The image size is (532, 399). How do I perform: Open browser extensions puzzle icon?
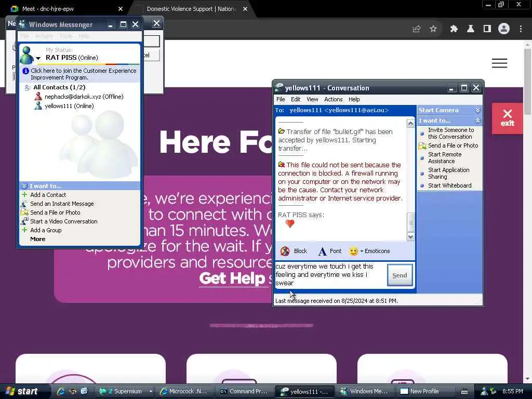454,29
